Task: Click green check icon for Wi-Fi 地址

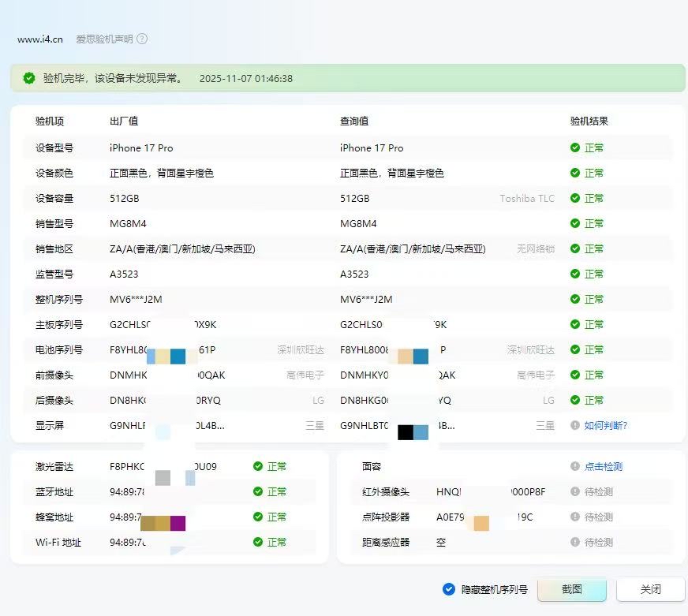Action: coord(258,542)
